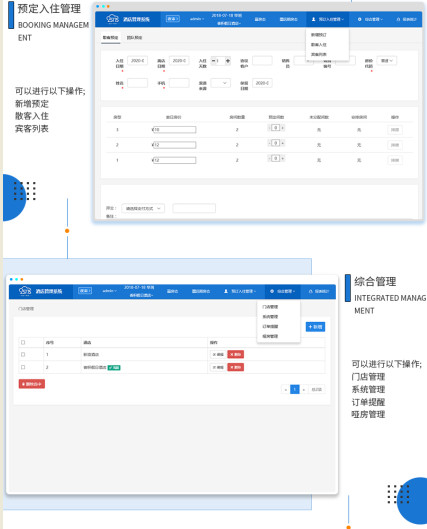Viewport: 427px width, 529px height.
Task: Choose 系统管理 in the open 综合管理 menu
Action: [270, 316]
